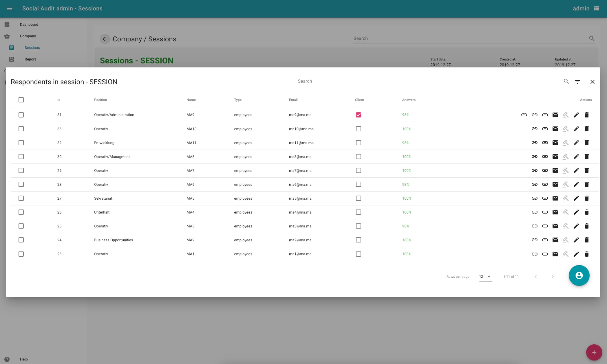Click the gavel icon in MA8 row
607x364 pixels.
point(566,157)
